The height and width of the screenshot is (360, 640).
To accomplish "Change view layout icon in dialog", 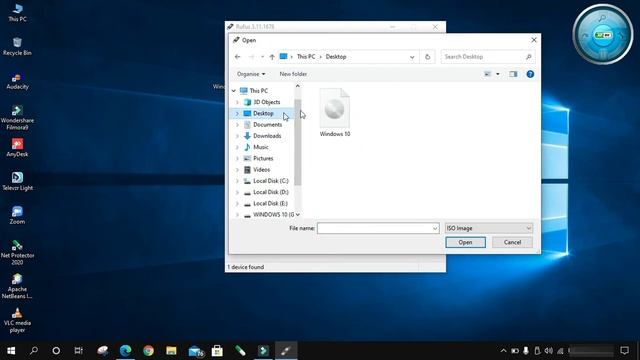I will coord(487,74).
